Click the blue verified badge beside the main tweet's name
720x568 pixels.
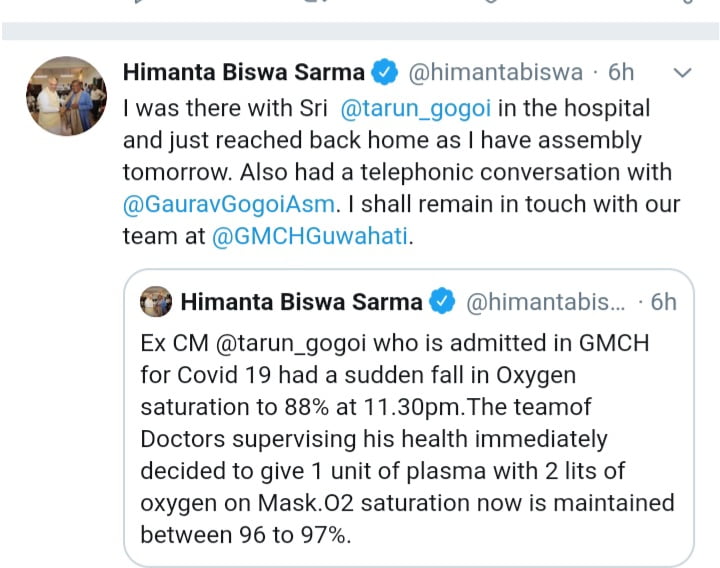384,72
